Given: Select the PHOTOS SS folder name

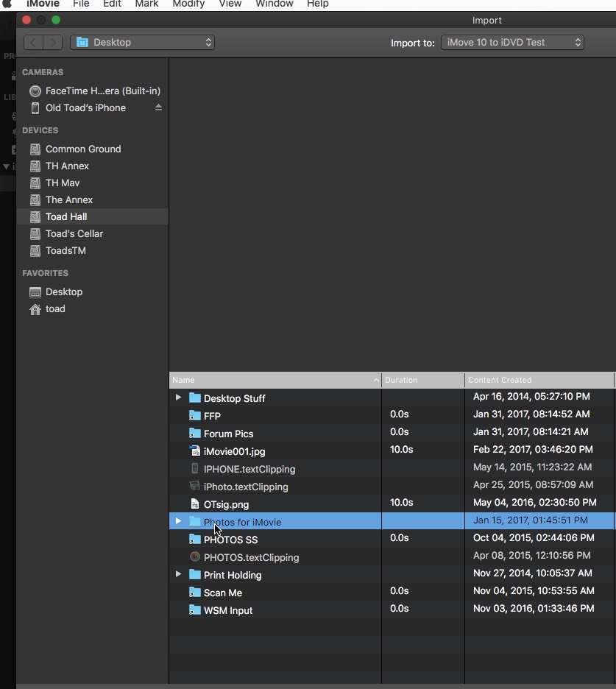Looking at the screenshot, I should tap(230, 540).
